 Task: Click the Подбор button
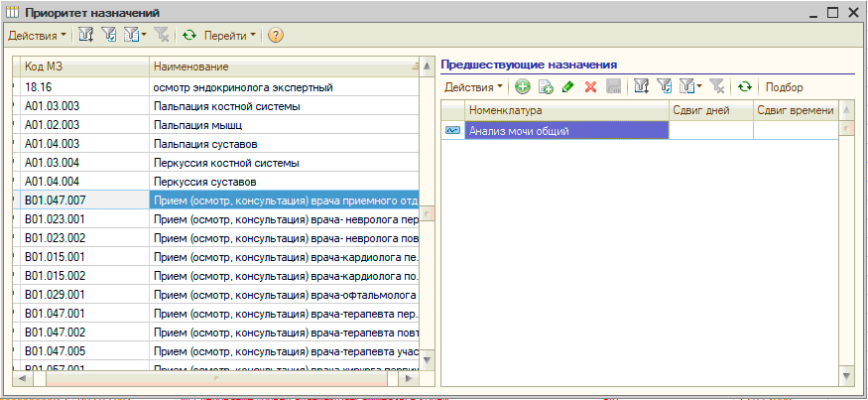pos(784,87)
